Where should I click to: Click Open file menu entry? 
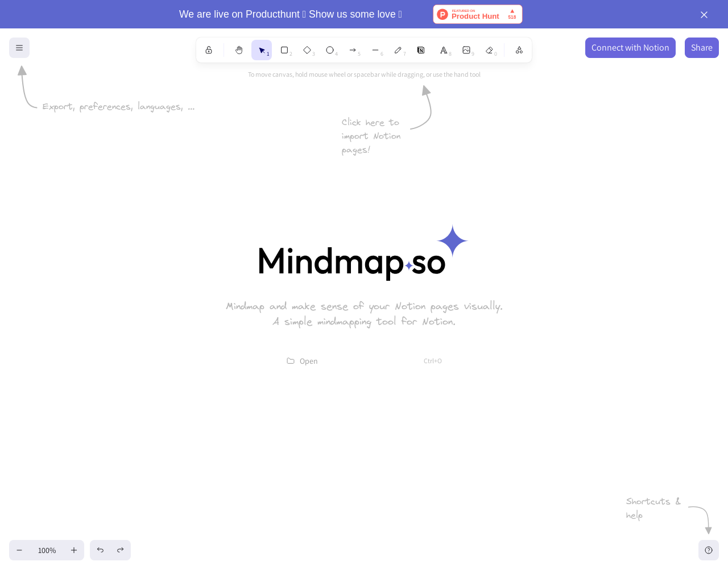coord(364,361)
